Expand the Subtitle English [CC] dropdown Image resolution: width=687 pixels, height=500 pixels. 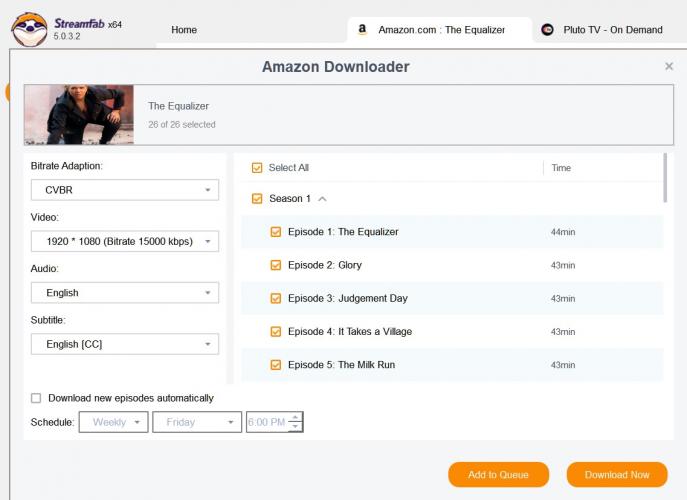coord(125,344)
